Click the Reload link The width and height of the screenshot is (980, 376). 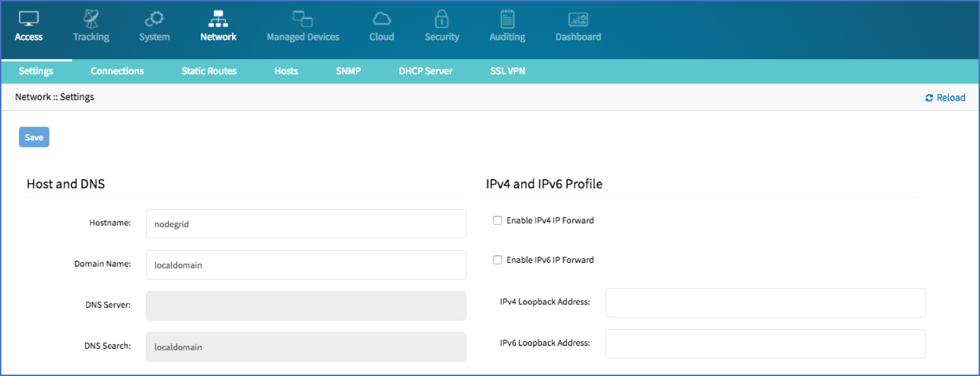point(945,97)
